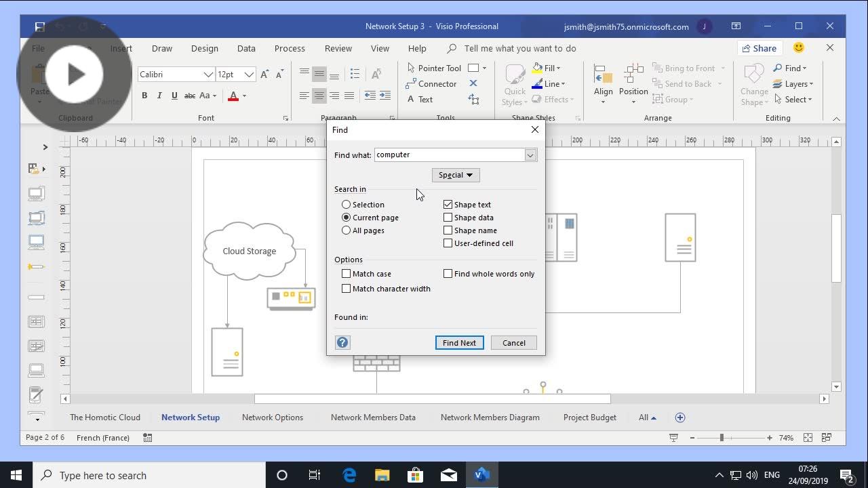
Task: Open the font size dropdown
Action: tap(248, 74)
